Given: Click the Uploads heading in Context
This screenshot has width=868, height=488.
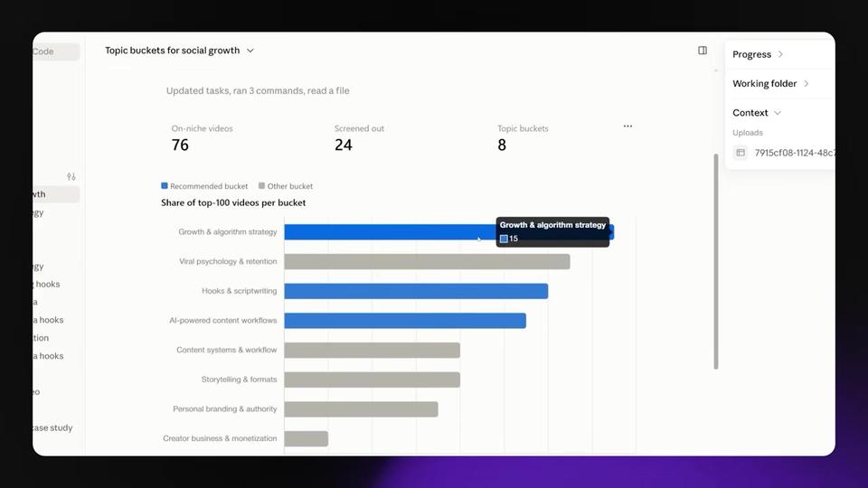Looking at the screenshot, I should click(x=748, y=133).
